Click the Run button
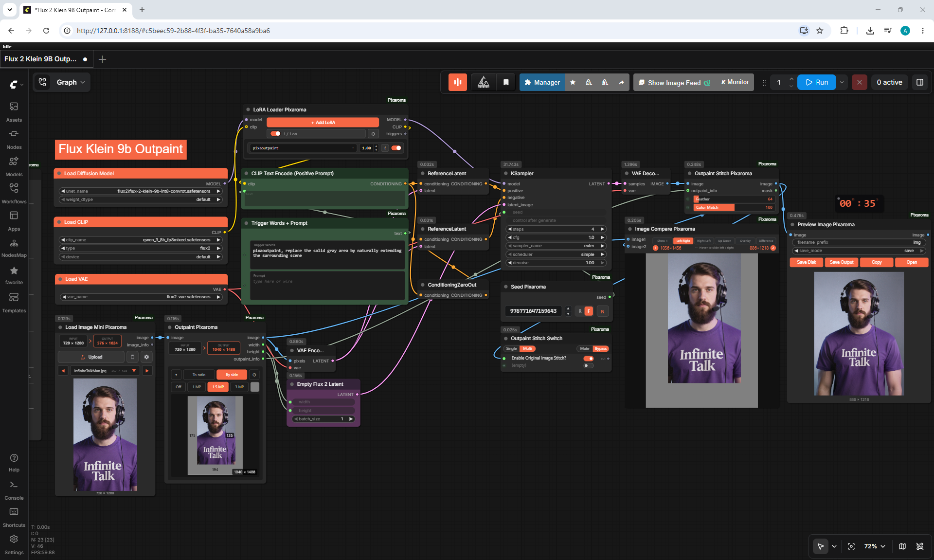The height and width of the screenshot is (560, 934). pyautogui.click(x=817, y=82)
